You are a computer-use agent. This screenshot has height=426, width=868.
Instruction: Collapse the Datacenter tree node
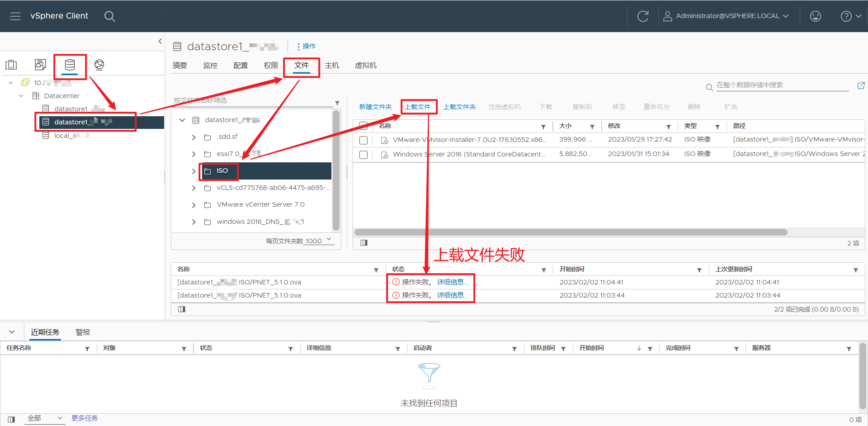[21, 95]
